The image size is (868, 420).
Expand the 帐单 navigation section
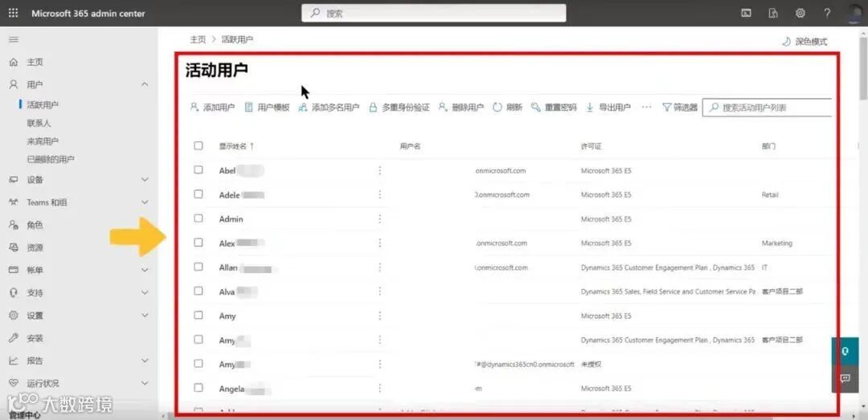coord(145,270)
